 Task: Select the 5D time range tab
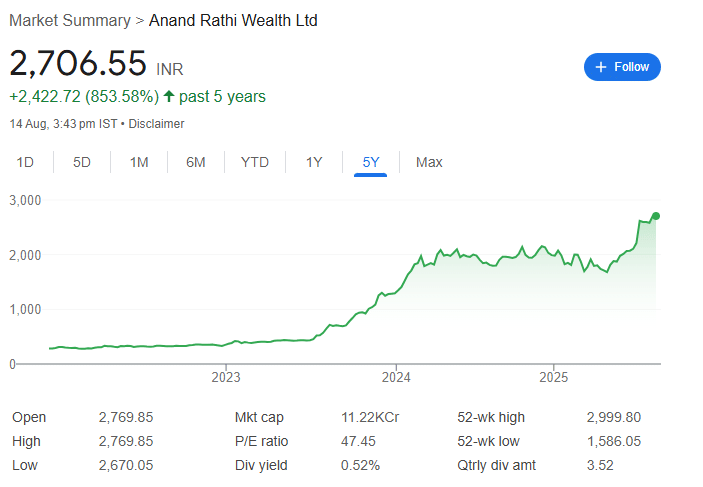click(x=82, y=162)
